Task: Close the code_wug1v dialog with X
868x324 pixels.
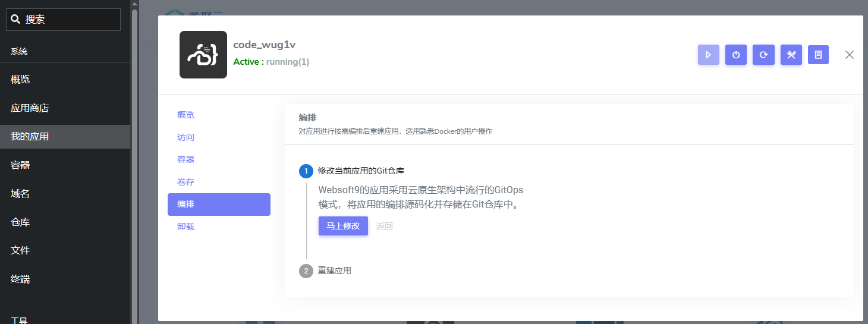Action: [x=850, y=55]
